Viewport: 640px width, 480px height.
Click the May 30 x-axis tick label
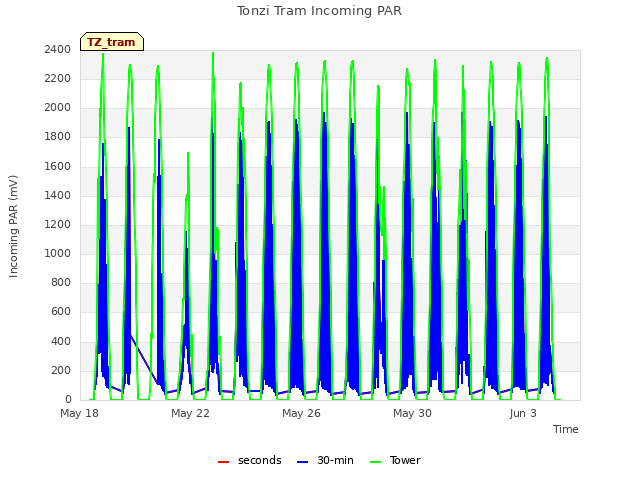(412, 413)
